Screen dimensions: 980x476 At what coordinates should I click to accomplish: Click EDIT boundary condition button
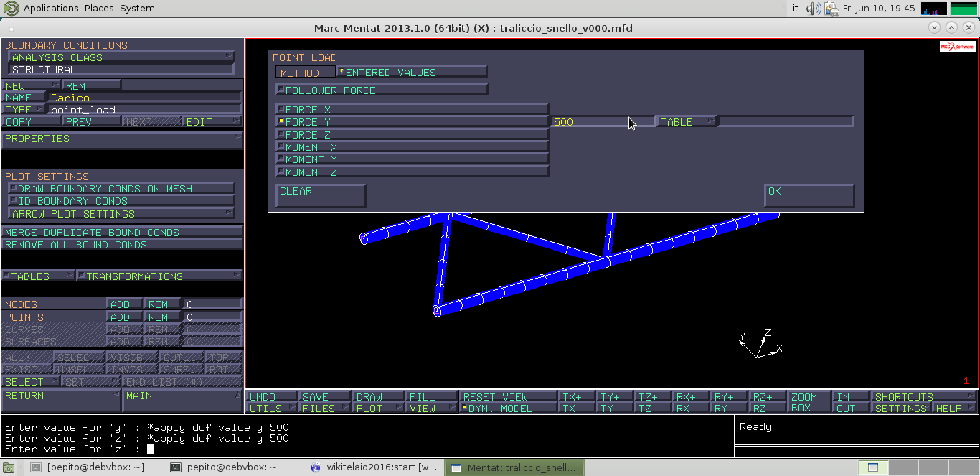(212, 121)
